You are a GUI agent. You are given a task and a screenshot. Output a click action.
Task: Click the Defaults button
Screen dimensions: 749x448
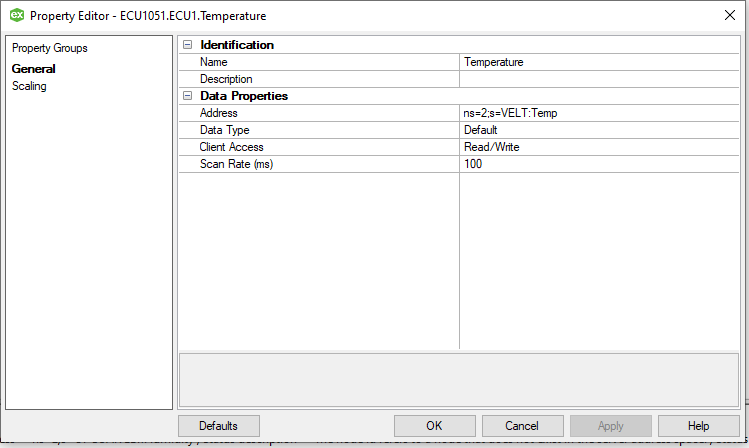(x=219, y=426)
